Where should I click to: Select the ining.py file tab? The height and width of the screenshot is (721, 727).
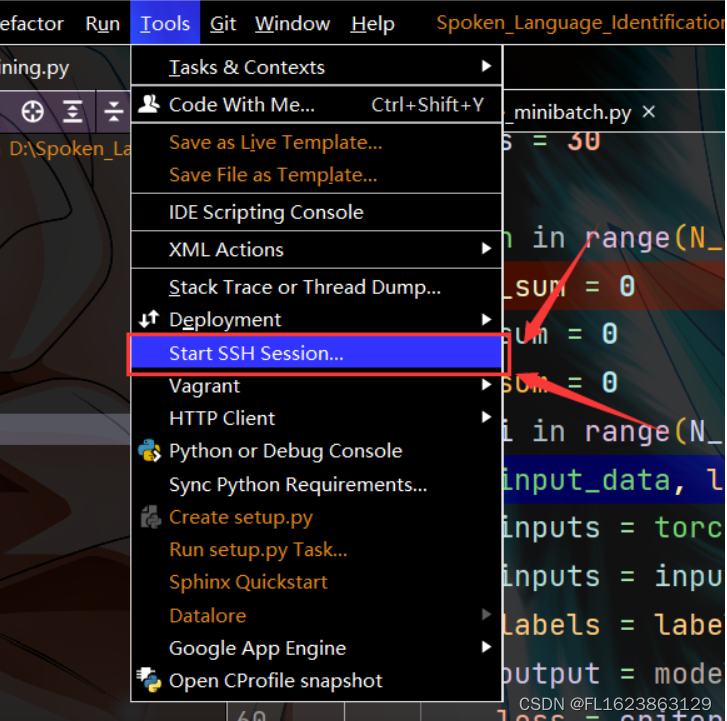[x=35, y=68]
